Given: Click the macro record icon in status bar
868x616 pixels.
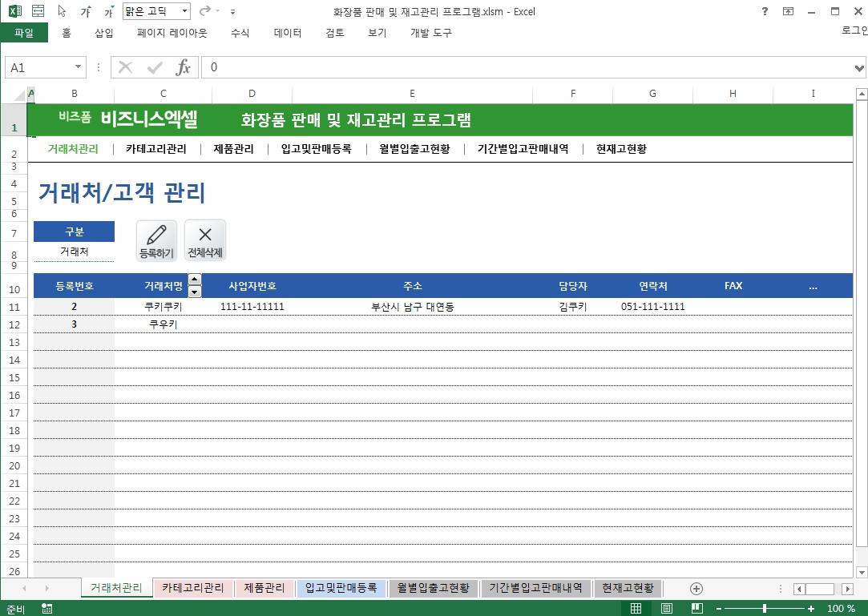Looking at the screenshot, I should tap(48, 609).
